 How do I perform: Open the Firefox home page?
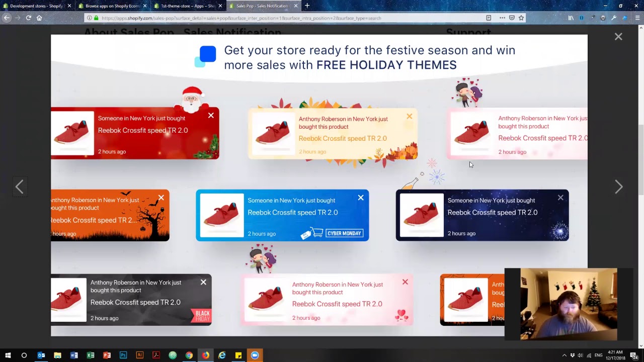(39, 18)
